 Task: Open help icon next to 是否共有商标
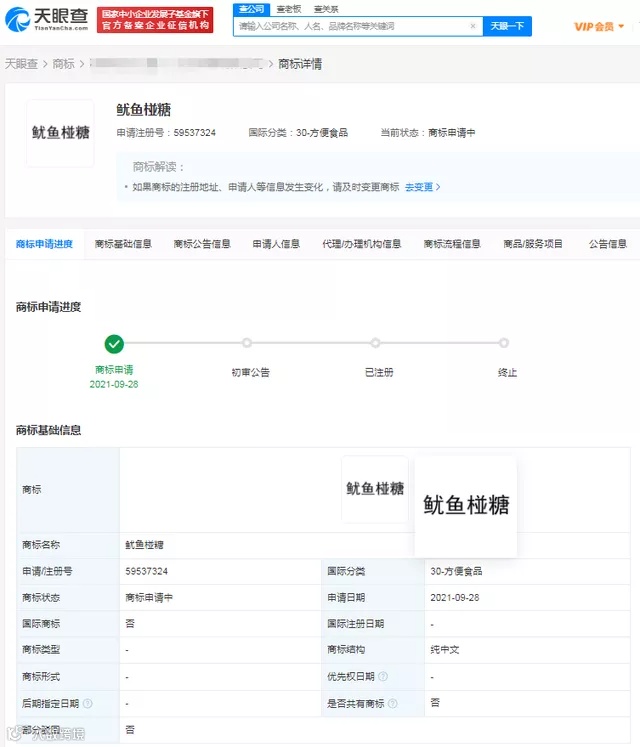tap(393, 703)
